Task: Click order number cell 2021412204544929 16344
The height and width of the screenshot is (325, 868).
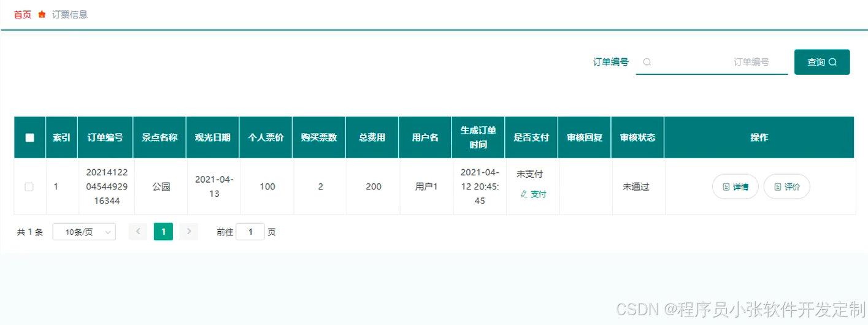Action: coord(106,186)
